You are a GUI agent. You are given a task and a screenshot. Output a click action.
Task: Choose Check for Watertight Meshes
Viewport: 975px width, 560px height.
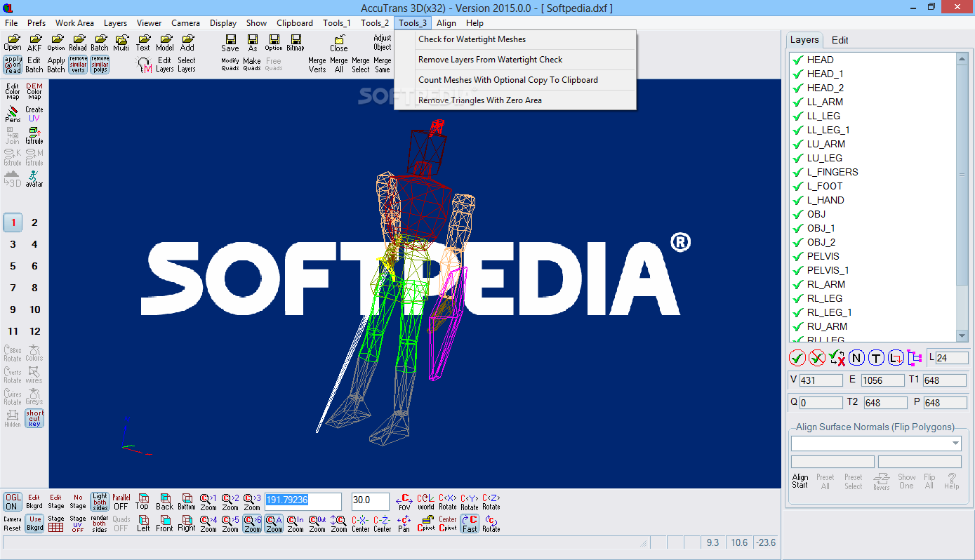515,39
